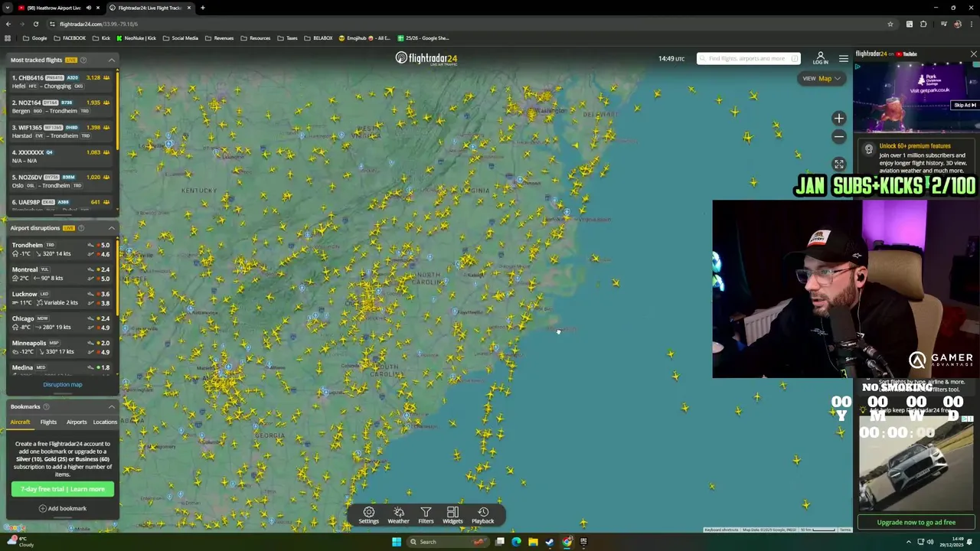Open NeoNuke Kick bookmark
980x551 pixels.
point(136,37)
